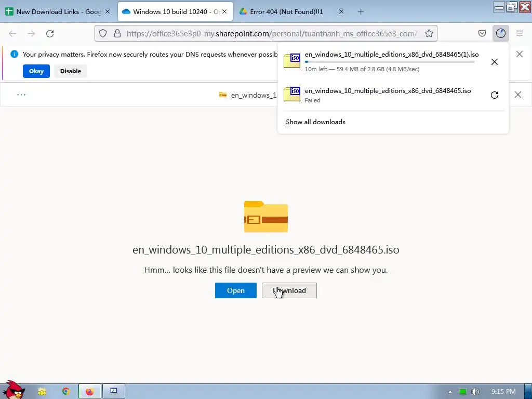Launch Chrome from the taskbar
Image resolution: width=532 pixels, height=399 pixels.
click(x=66, y=392)
